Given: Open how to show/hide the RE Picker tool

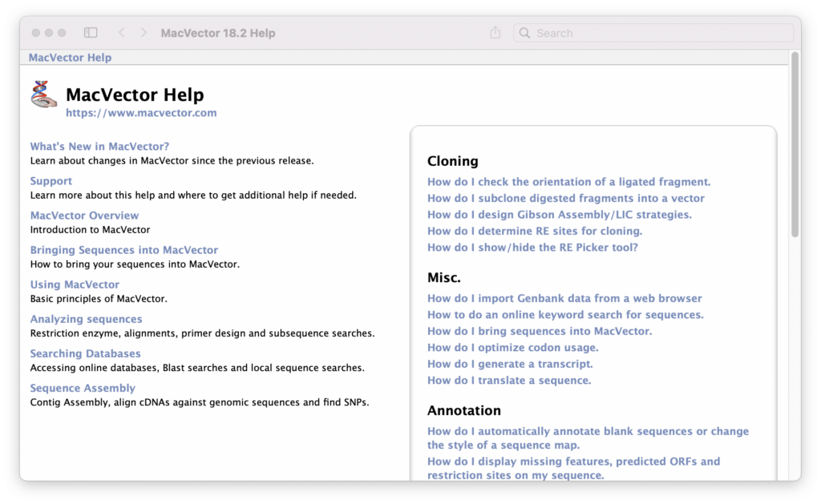Looking at the screenshot, I should 532,248.
